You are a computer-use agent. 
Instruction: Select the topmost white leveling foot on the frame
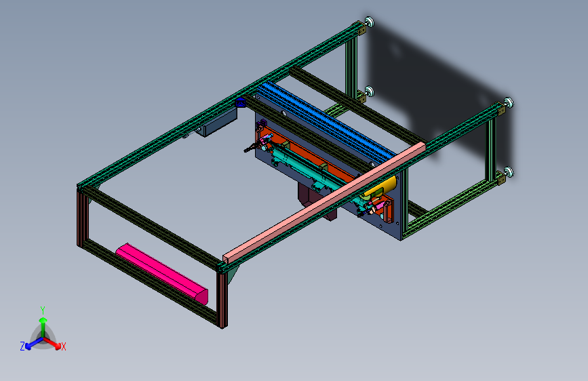(370, 22)
